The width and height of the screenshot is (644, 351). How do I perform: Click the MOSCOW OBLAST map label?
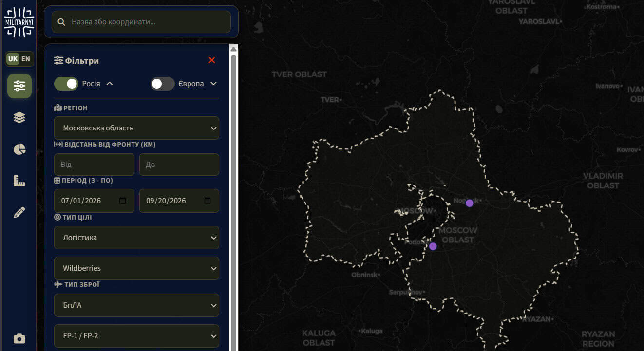[458, 235]
